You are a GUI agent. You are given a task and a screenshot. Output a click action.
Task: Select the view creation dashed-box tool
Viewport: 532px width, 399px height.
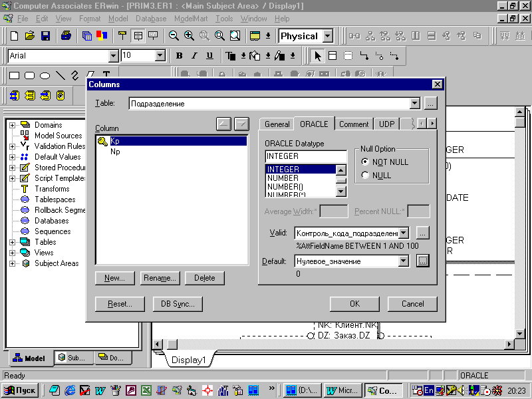click(348, 56)
